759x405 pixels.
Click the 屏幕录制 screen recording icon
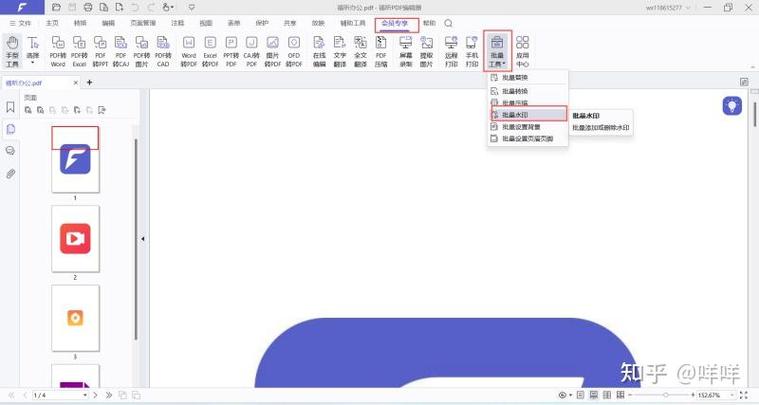click(x=405, y=50)
